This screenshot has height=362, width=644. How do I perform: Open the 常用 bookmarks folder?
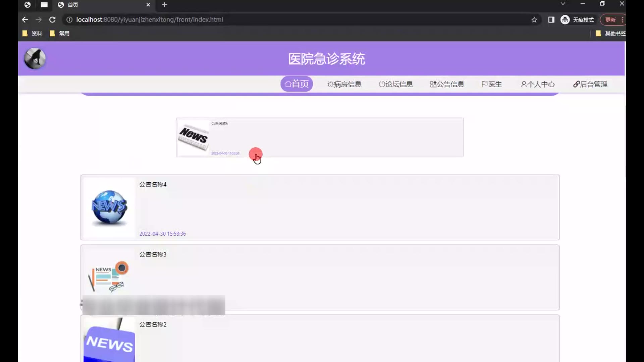click(x=60, y=34)
